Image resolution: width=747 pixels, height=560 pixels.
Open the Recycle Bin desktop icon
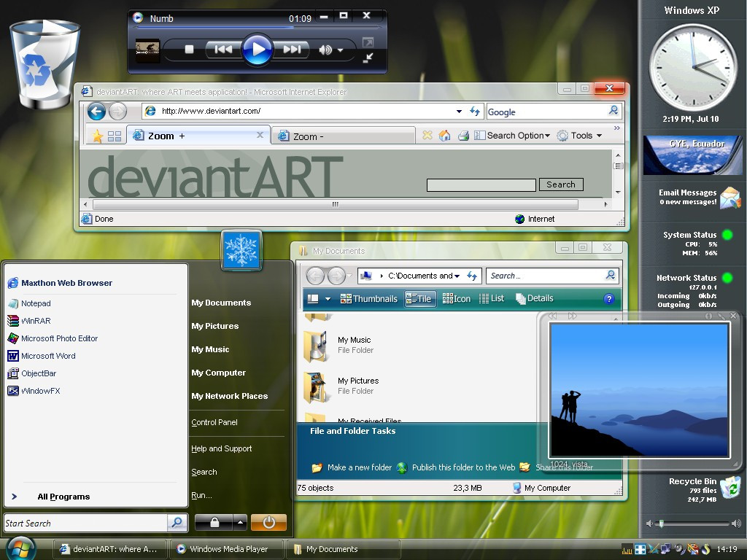[x=44, y=64]
